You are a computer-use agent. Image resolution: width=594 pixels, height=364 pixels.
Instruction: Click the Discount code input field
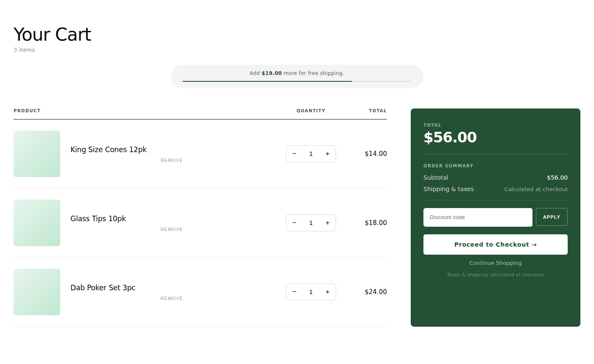(x=478, y=217)
